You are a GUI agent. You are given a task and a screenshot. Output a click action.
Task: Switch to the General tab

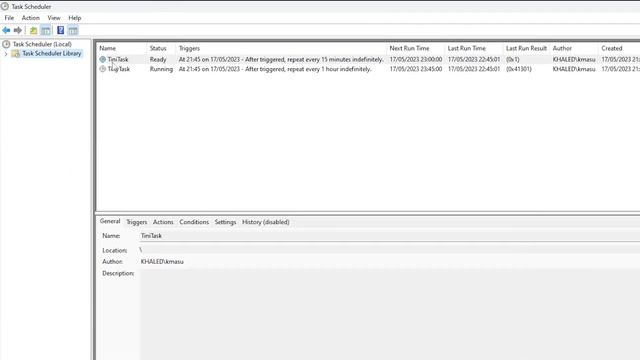110,221
